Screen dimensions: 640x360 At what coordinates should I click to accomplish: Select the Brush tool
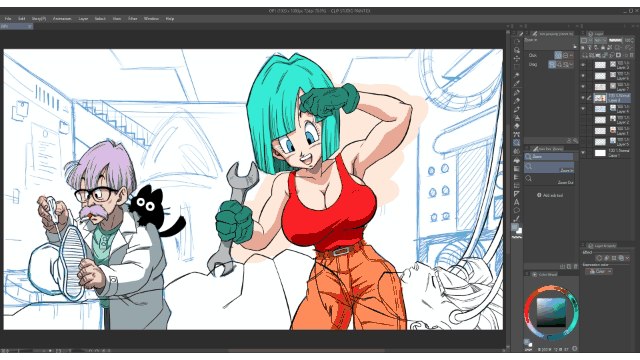click(517, 109)
